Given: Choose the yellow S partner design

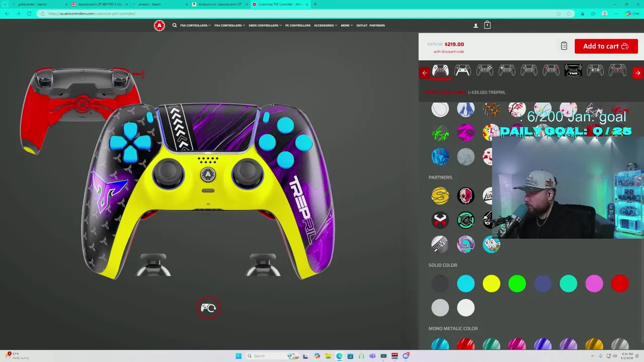Looking at the screenshot, I should tap(440, 196).
